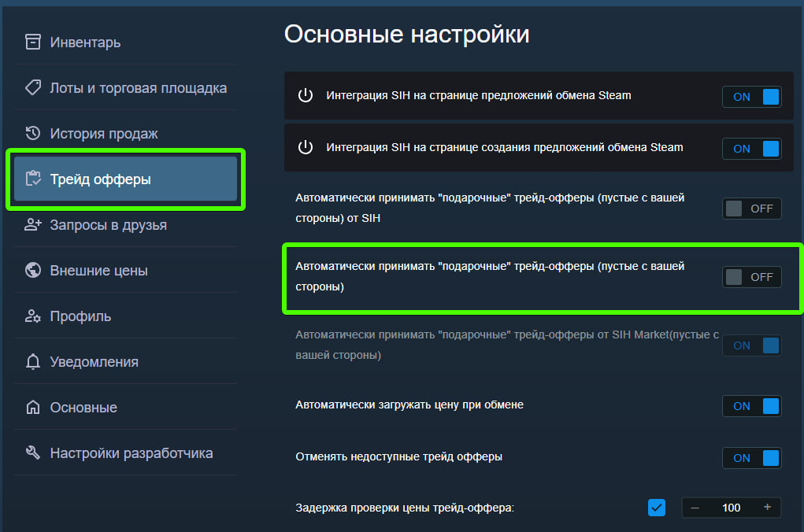Turn on auto-accept for all gift trade offers
Image resolution: width=804 pixels, height=532 pixels.
pyautogui.click(x=752, y=277)
